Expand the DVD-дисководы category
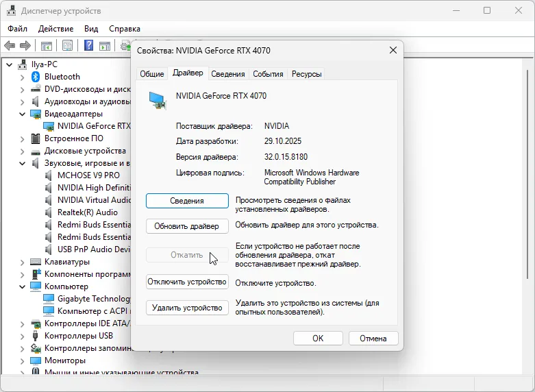535x392 pixels. pyautogui.click(x=22, y=90)
